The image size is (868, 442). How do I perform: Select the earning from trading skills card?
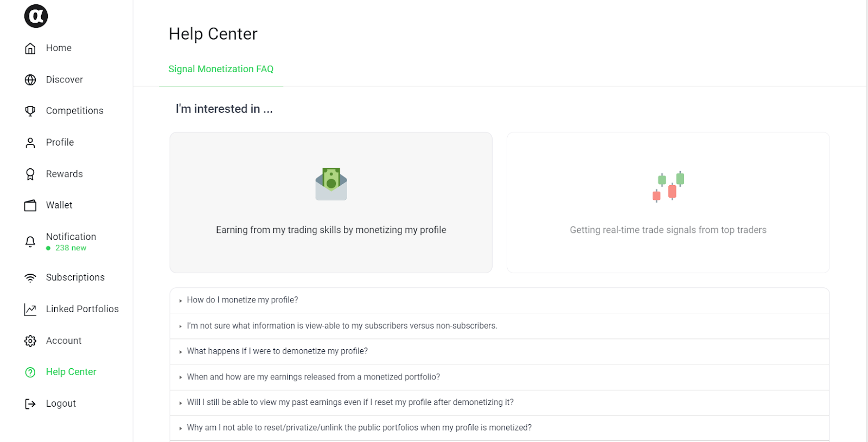(x=331, y=203)
